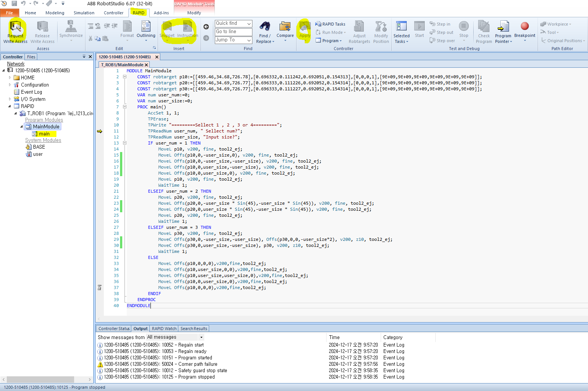The height and width of the screenshot is (391, 588).
Task: Switch to the Modify ribbon tab
Action: pos(194,13)
